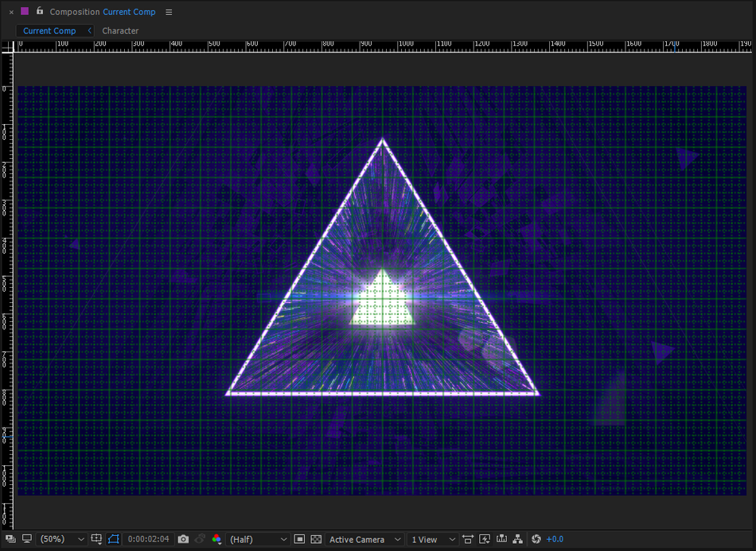Open channel and color management settings
This screenshot has width=756, height=551.
(216, 538)
